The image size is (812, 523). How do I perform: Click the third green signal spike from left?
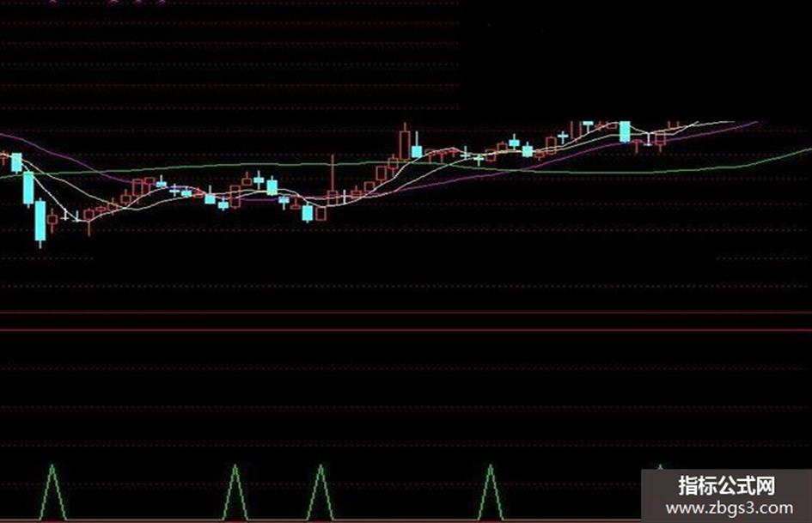coord(321,492)
